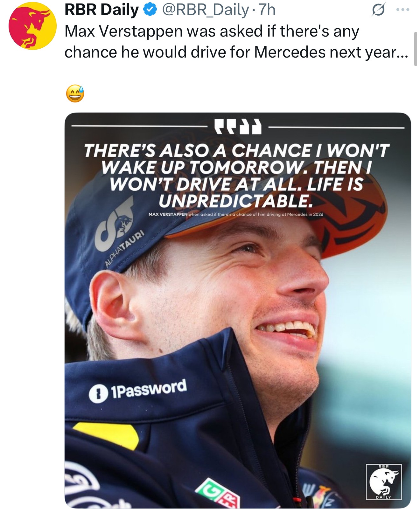Click the vertical scrollbar thumb
The width and height of the screenshot is (420, 512).
point(416,49)
